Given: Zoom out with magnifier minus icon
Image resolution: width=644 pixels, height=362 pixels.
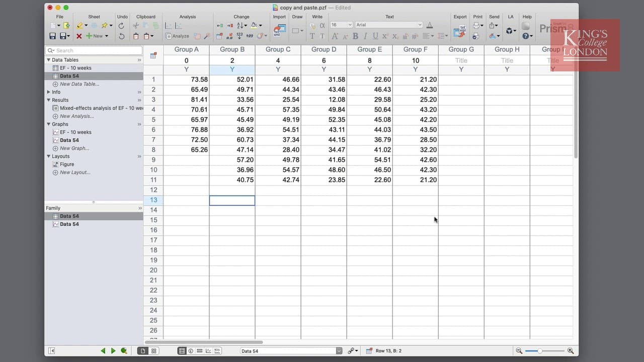Looking at the screenshot, I should click(x=519, y=351).
